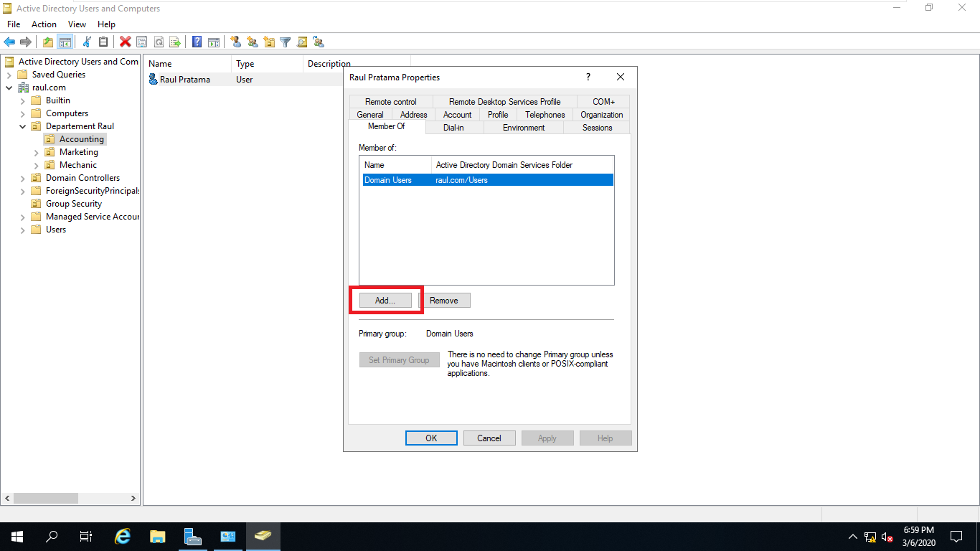Collapse the Departement Raul OU

point(22,126)
